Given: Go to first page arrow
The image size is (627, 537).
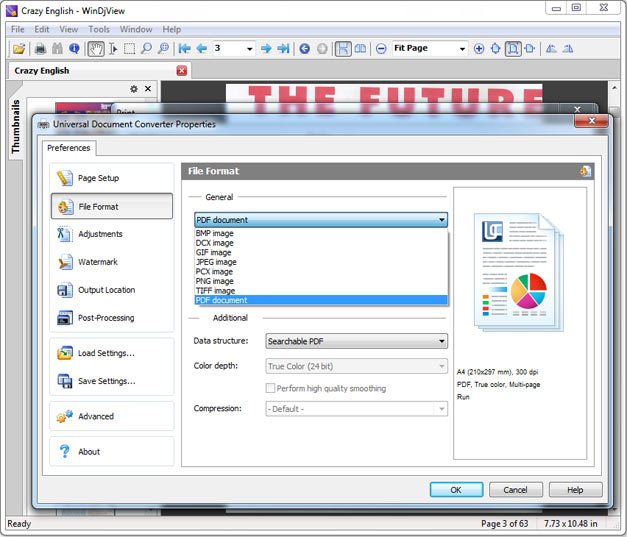Looking at the screenshot, I should click(x=184, y=49).
